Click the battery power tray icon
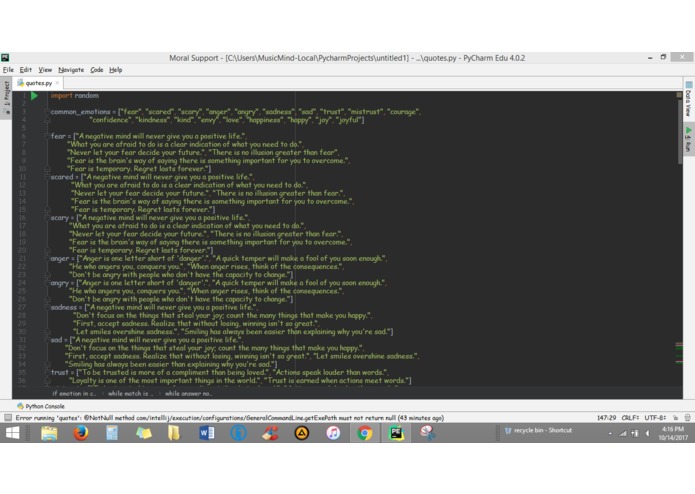The image size is (695, 494). coord(635,433)
